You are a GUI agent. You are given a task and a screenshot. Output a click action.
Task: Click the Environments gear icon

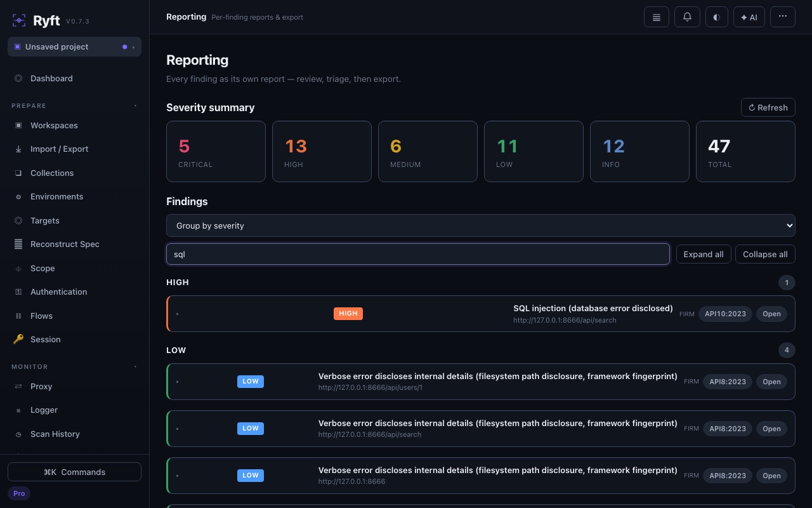tap(18, 197)
